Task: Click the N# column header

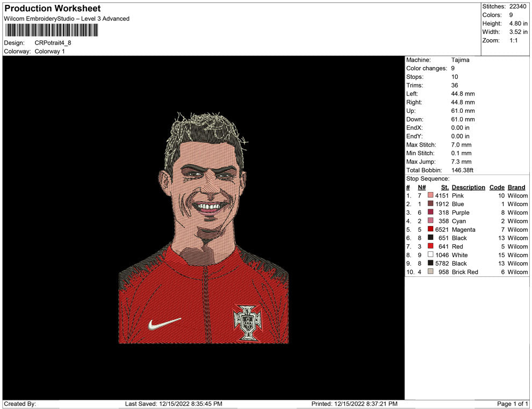Action: [422, 187]
